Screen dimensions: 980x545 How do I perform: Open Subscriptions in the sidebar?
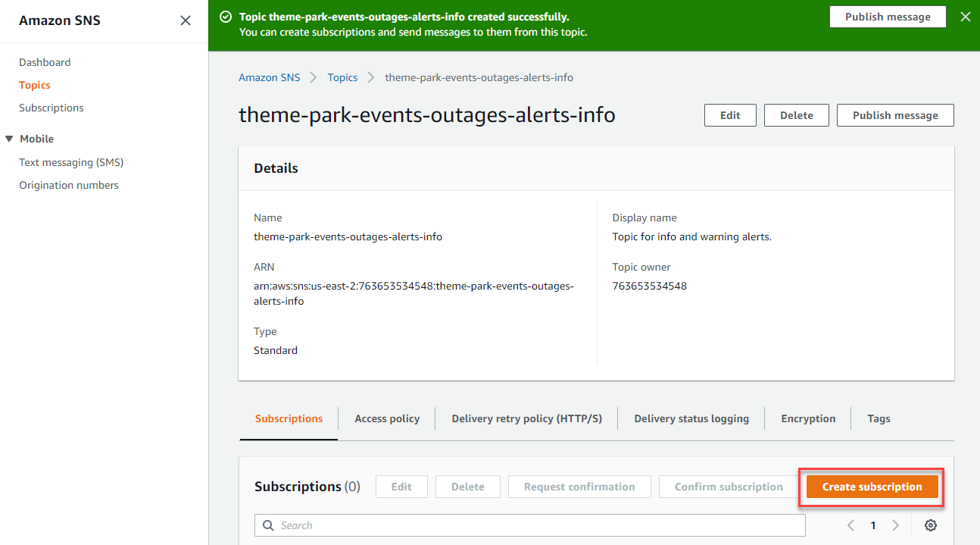coord(51,108)
